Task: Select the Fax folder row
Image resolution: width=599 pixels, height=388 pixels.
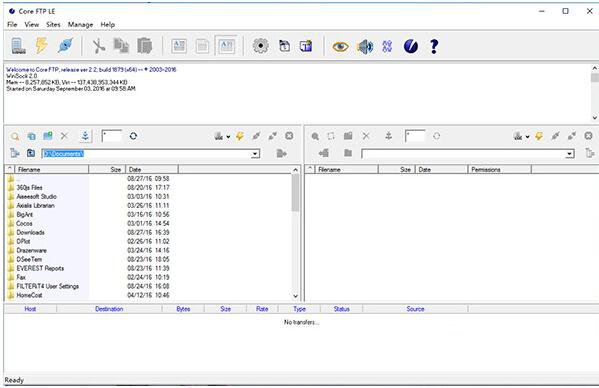Action: [21, 277]
